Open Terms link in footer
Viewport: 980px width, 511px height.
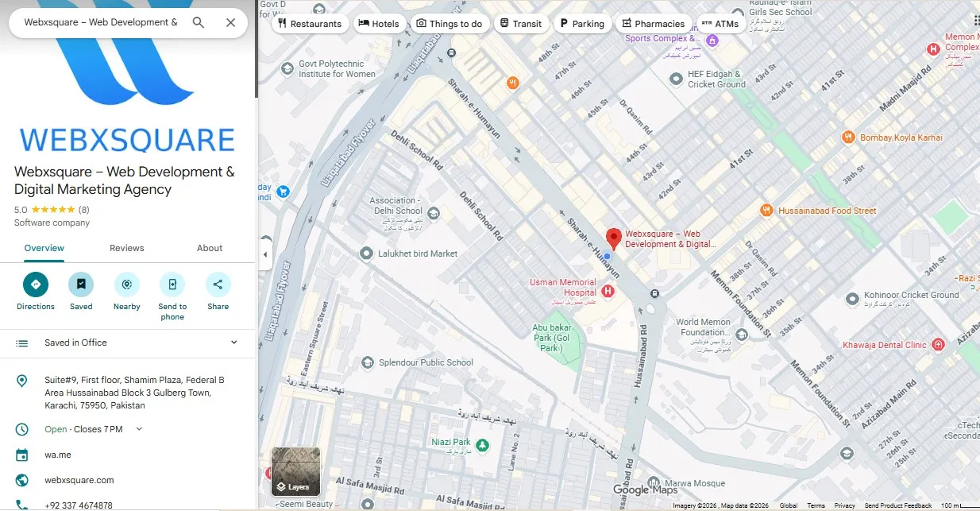[816, 505]
